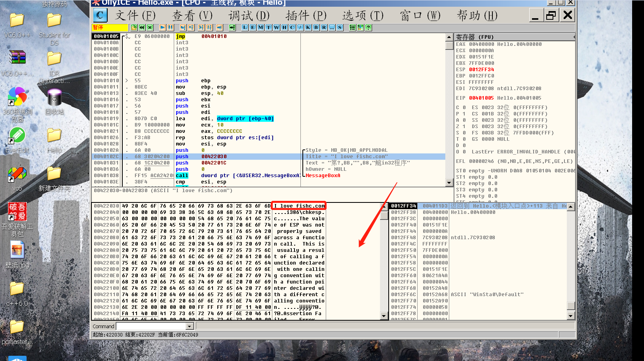Viewport: 644px width, 361px height.
Task: Click the Help question mark toolbar icon
Action: pos(369,27)
